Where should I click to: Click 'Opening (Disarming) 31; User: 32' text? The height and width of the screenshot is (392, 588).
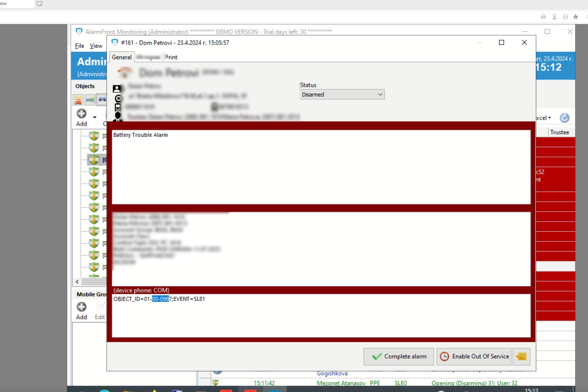474,383
